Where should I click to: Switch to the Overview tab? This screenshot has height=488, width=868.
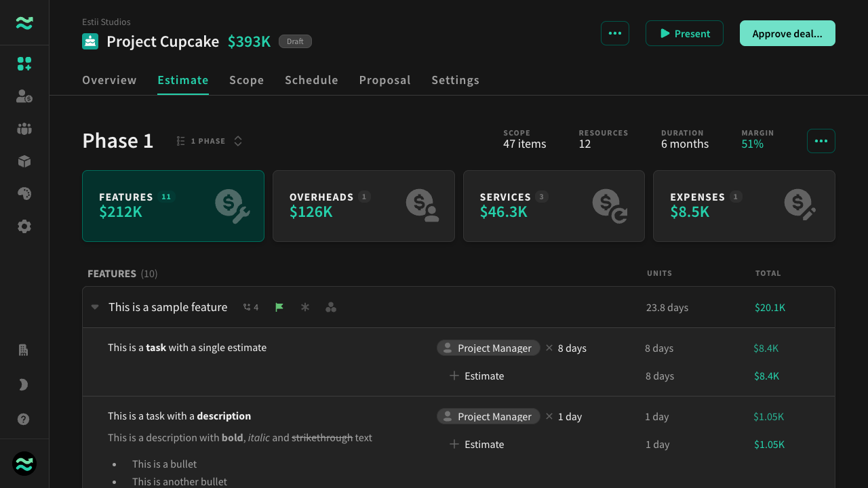(109, 80)
